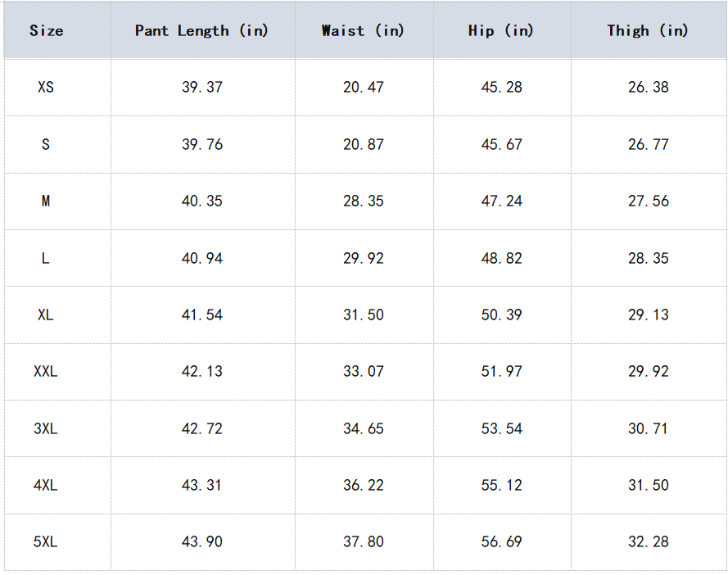Image resolution: width=728 pixels, height=575 pixels.
Task: Click the Waist (in) column header
Action: point(363,31)
